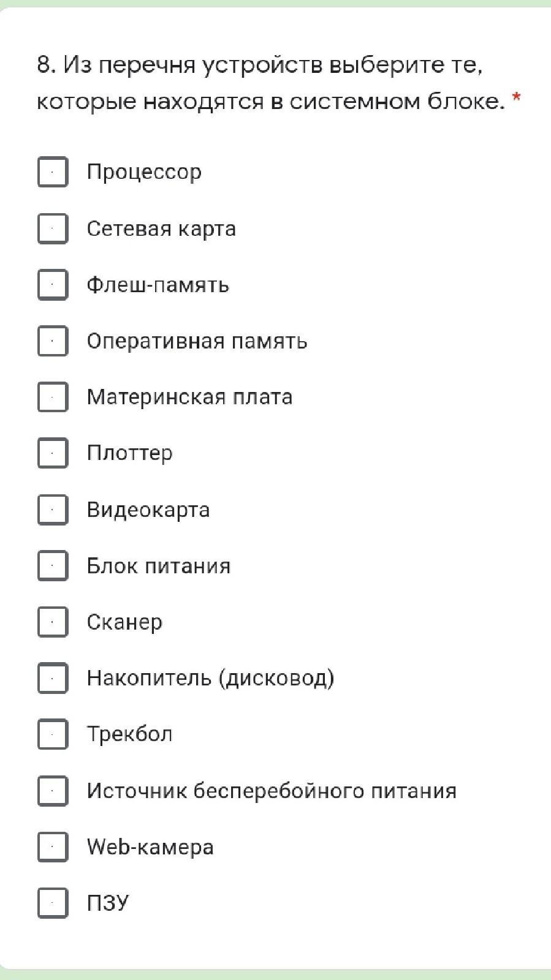Select the Сканер checkbox
The width and height of the screenshot is (551, 980).
[x=53, y=622]
